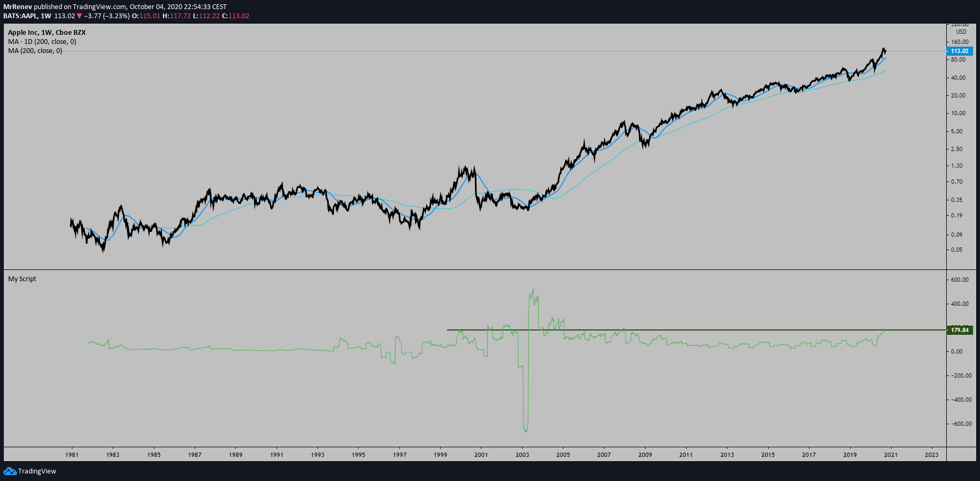Click the blue 113.02 price axis label
The image size is (980, 481).
click(x=960, y=51)
